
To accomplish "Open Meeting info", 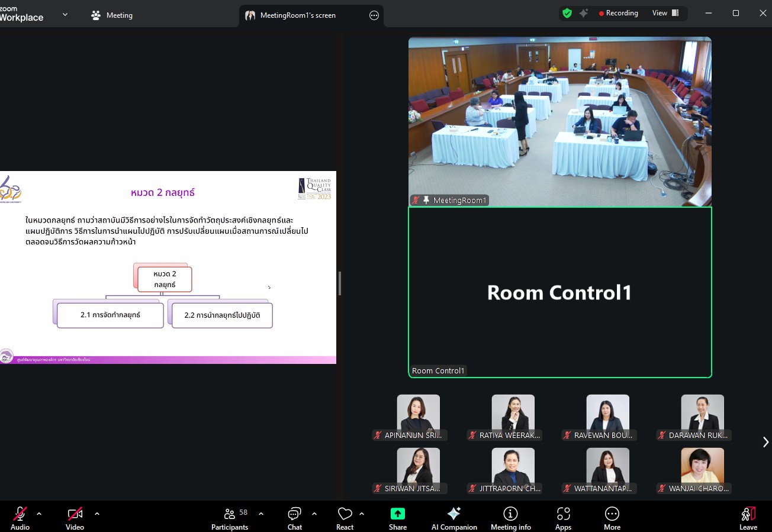I will (510, 518).
